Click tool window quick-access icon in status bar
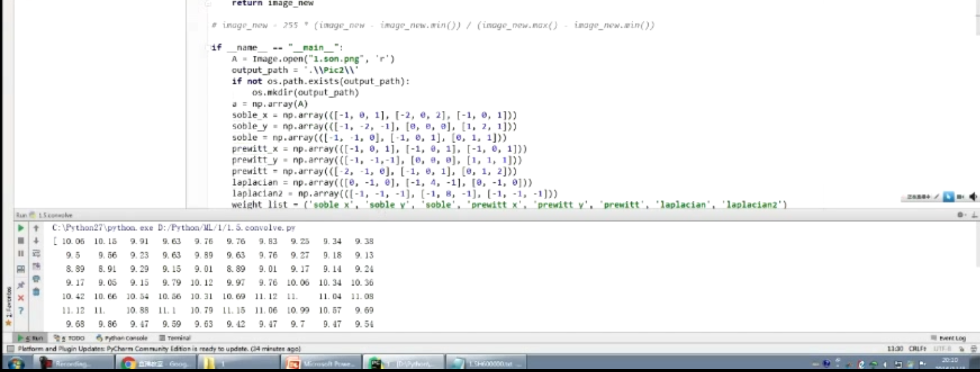Screen dimensions: 980x372 [10, 349]
